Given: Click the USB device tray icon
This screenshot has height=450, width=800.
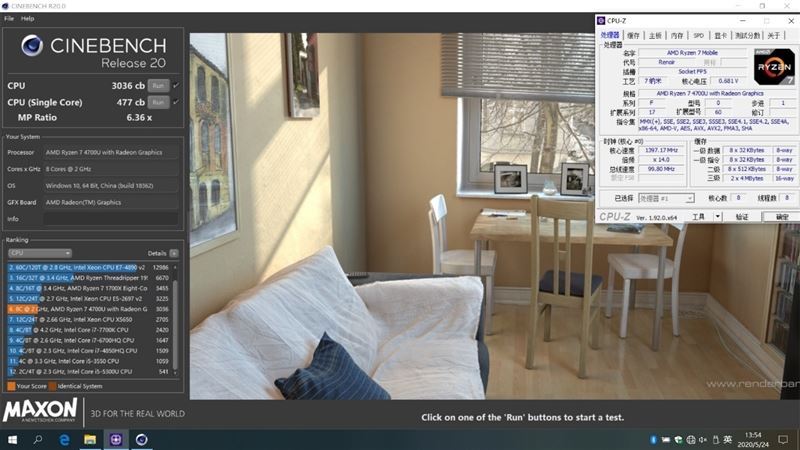Looking at the screenshot, I should (716, 439).
